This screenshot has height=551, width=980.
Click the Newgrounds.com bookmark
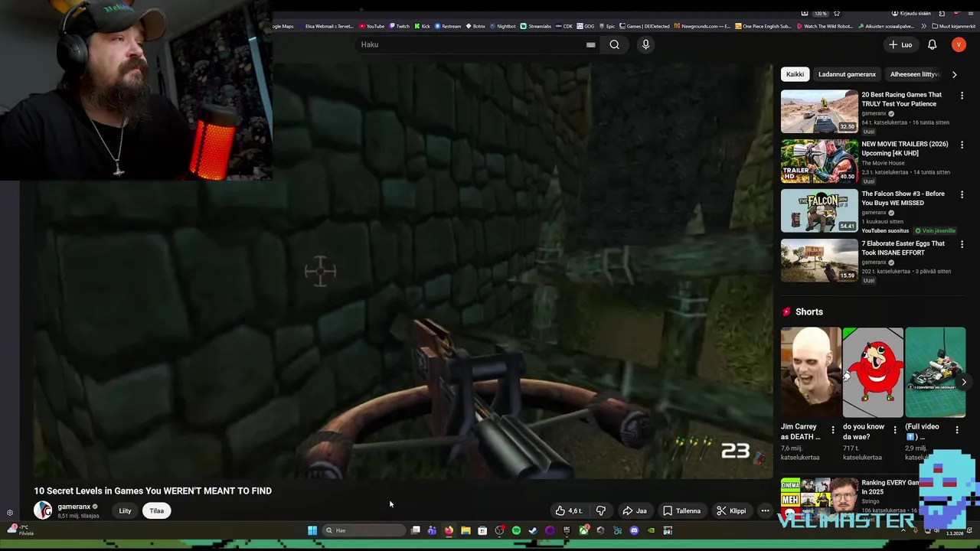pos(702,26)
